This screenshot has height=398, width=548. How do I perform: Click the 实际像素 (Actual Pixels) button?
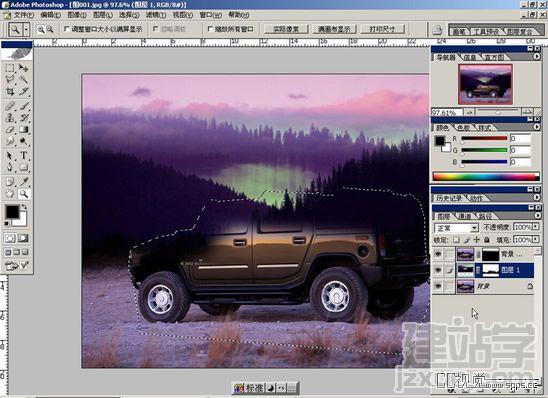286,29
